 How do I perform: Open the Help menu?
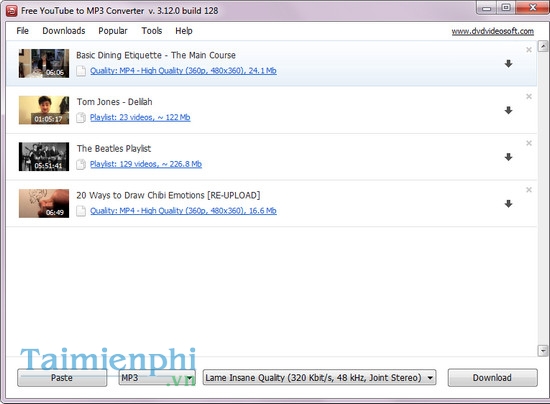pos(184,31)
